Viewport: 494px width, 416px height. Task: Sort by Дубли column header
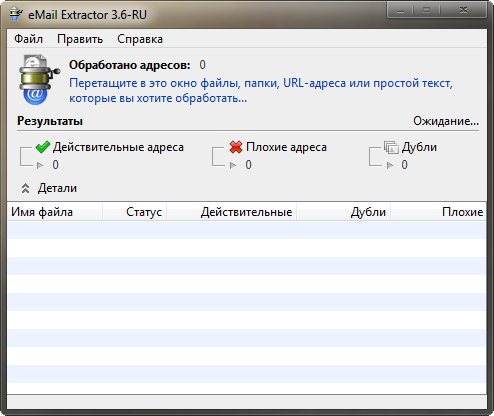pos(344,212)
